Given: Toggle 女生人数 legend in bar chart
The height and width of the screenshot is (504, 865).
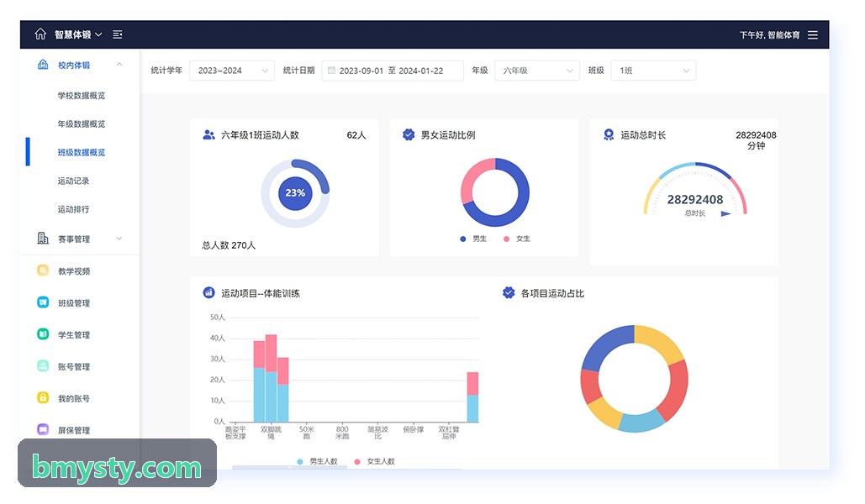Looking at the screenshot, I should (x=375, y=461).
